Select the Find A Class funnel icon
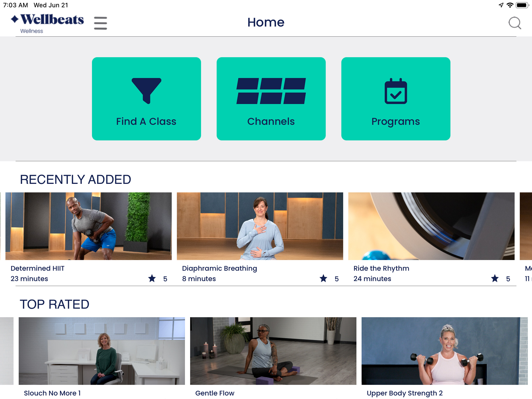The width and height of the screenshot is (532, 399). point(146,91)
